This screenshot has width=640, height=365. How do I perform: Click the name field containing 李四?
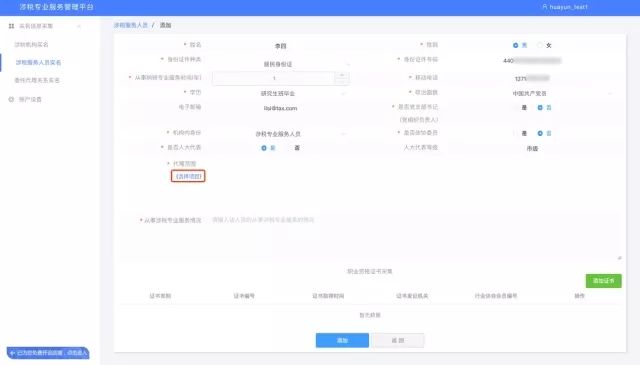[280, 46]
